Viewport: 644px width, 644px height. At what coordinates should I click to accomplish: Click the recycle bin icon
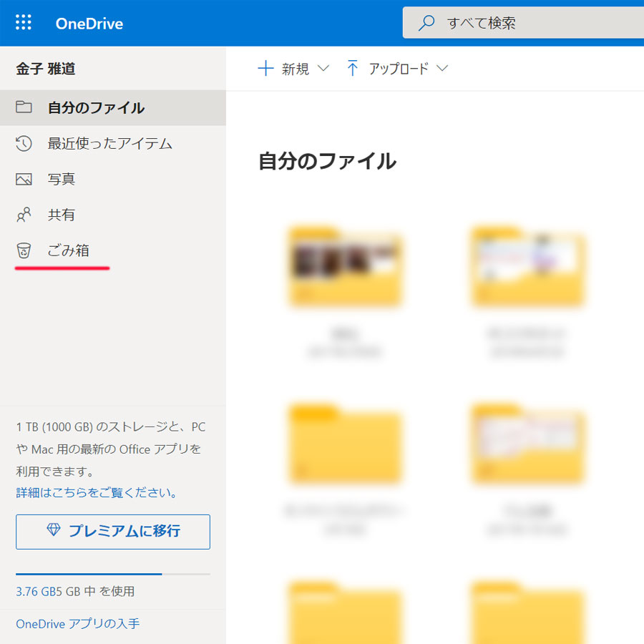point(24,250)
